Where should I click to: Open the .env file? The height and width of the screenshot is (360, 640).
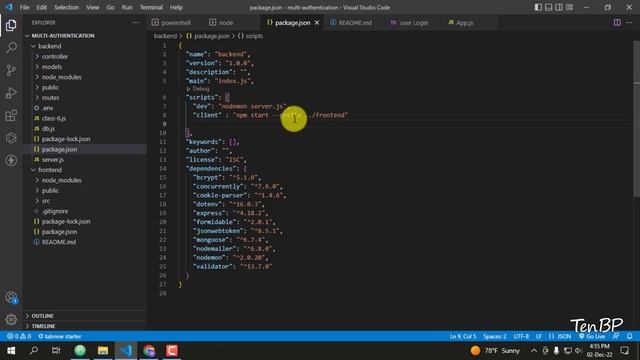(x=47, y=108)
